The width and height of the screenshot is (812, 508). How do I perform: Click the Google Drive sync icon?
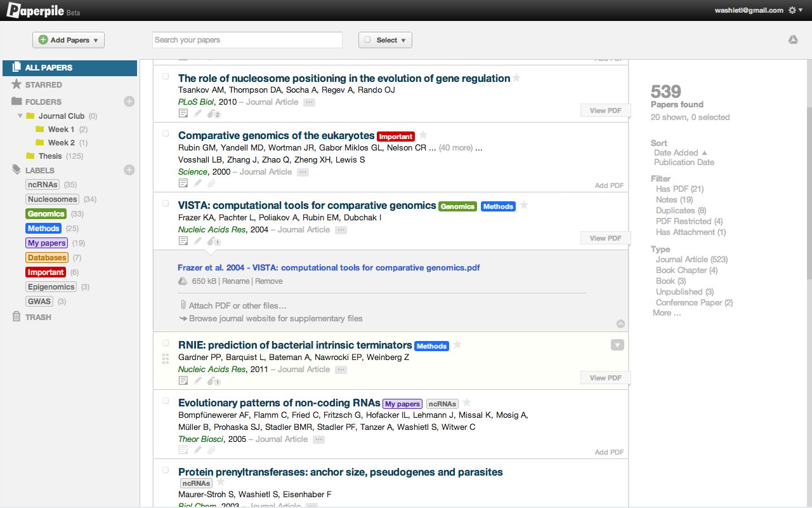tap(793, 39)
